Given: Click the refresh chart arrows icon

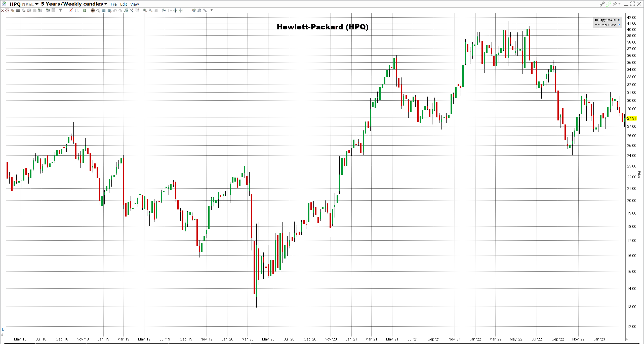Looking at the screenshot, I should click(199, 10).
